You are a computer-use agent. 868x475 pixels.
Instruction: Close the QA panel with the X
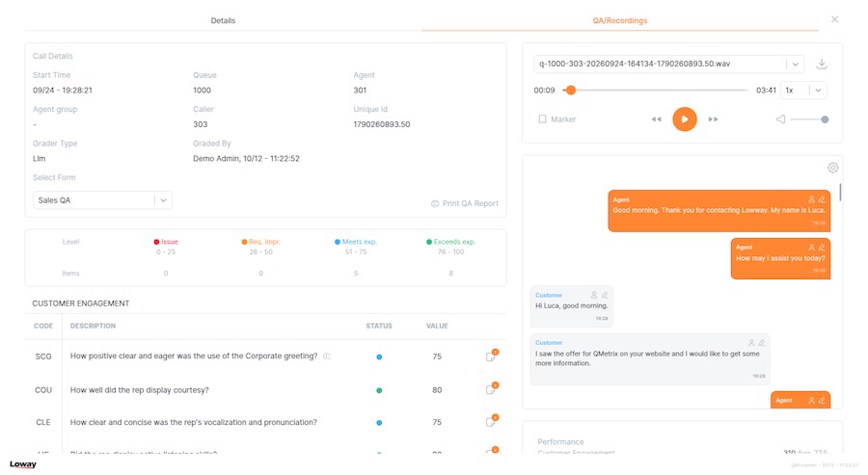tap(834, 19)
